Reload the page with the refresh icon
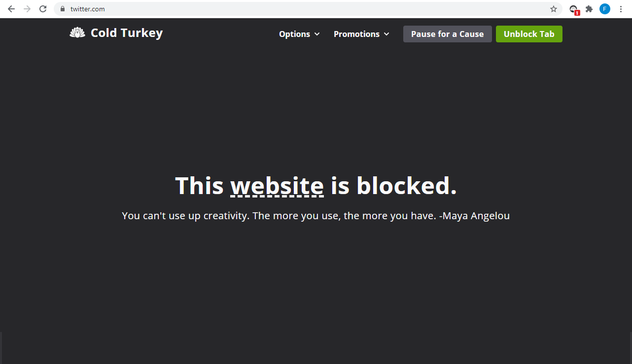This screenshot has width=632, height=364. (x=42, y=8)
